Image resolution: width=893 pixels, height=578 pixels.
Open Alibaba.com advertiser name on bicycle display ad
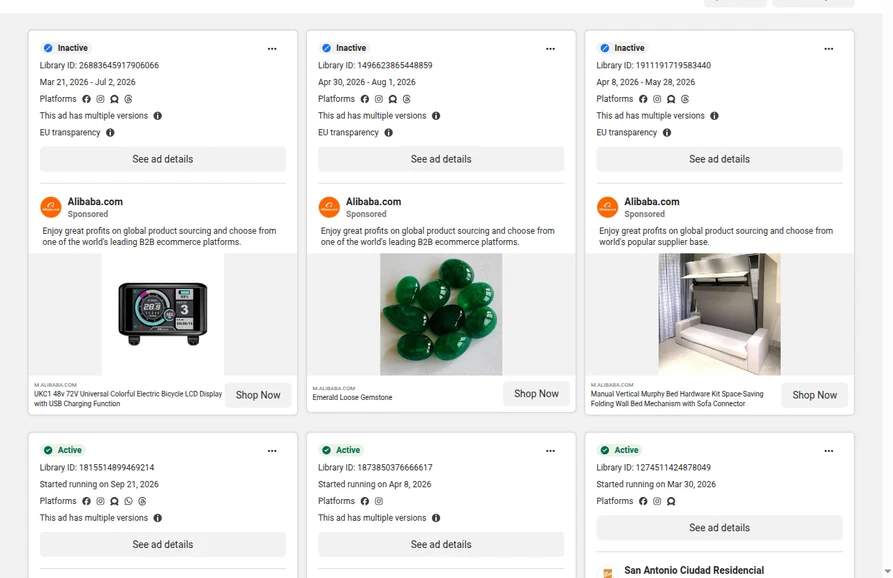click(95, 202)
